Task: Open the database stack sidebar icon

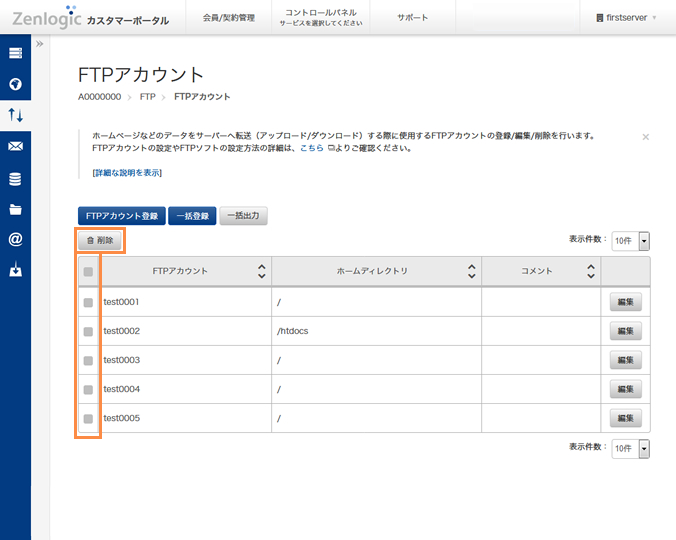Action: (16, 179)
